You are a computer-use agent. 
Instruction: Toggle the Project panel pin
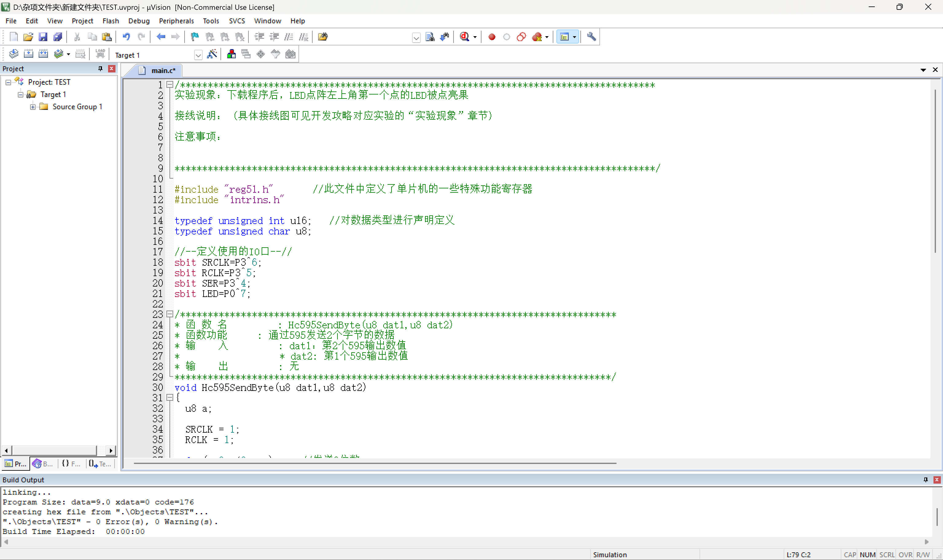click(100, 68)
